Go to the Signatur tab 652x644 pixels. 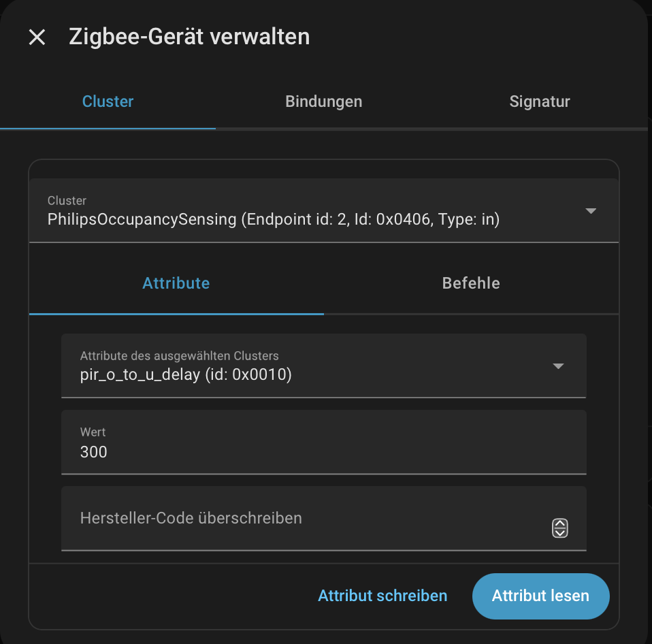click(x=539, y=102)
